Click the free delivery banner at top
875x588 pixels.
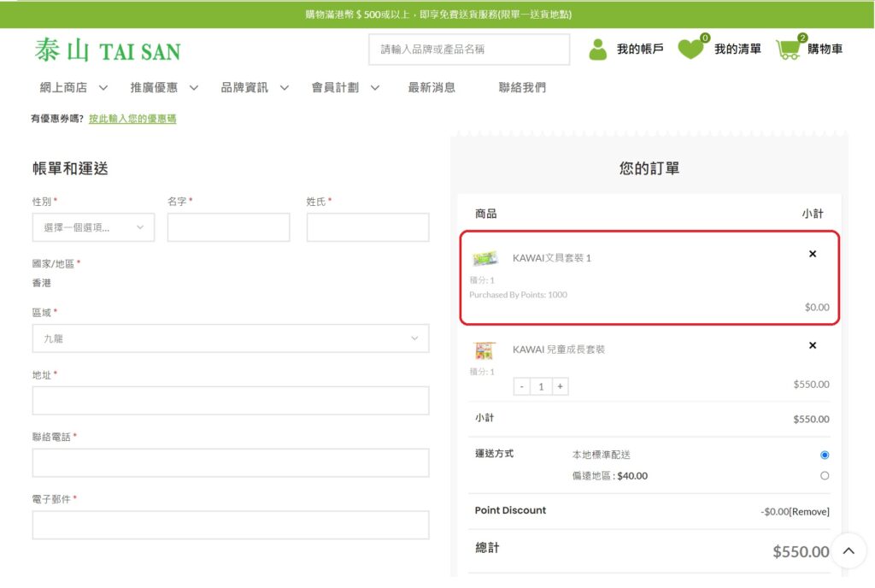(x=437, y=15)
